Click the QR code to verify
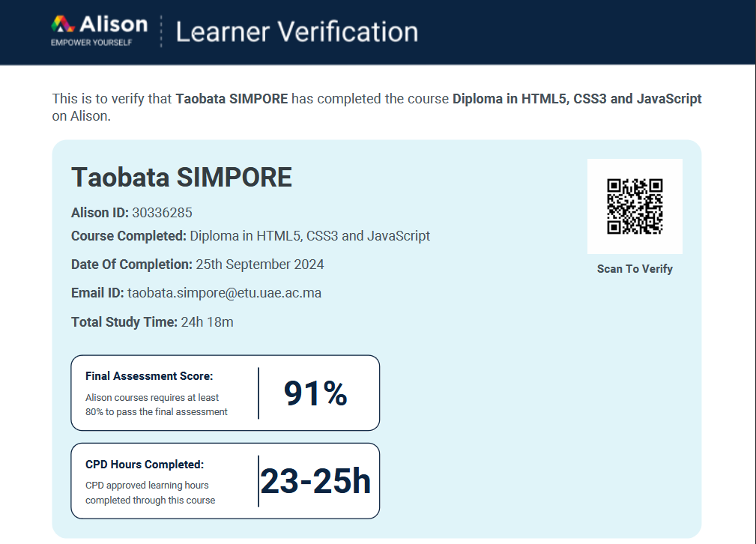The image size is (756, 544). click(635, 206)
